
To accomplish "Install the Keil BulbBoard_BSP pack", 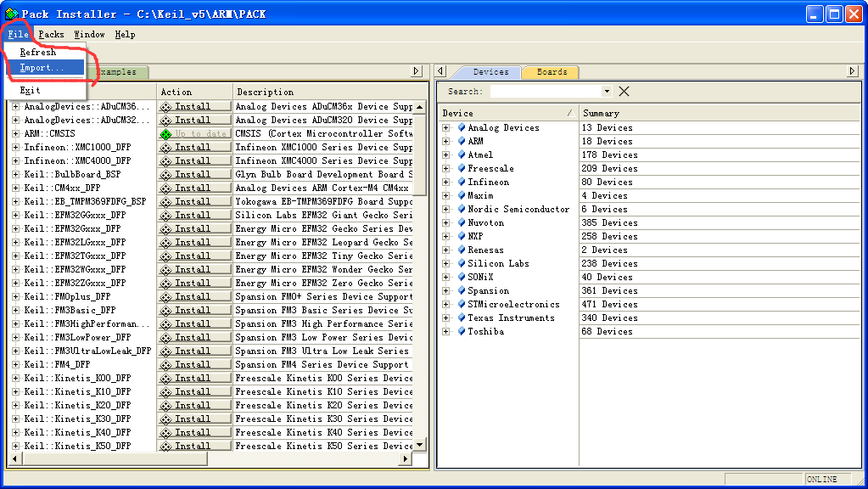I will pyautogui.click(x=195, y=174).
